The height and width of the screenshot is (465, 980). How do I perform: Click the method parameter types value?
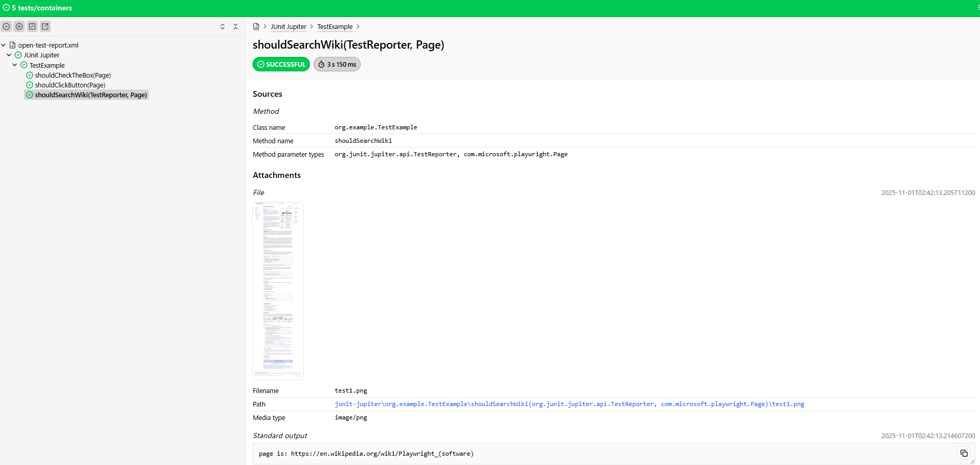tap(451, 154)
